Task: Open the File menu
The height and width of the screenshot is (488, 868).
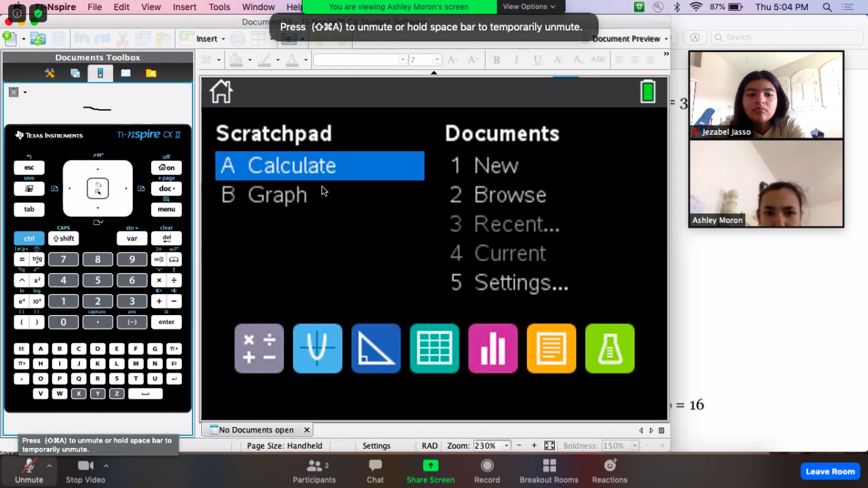Action: [x=95, y=7]
